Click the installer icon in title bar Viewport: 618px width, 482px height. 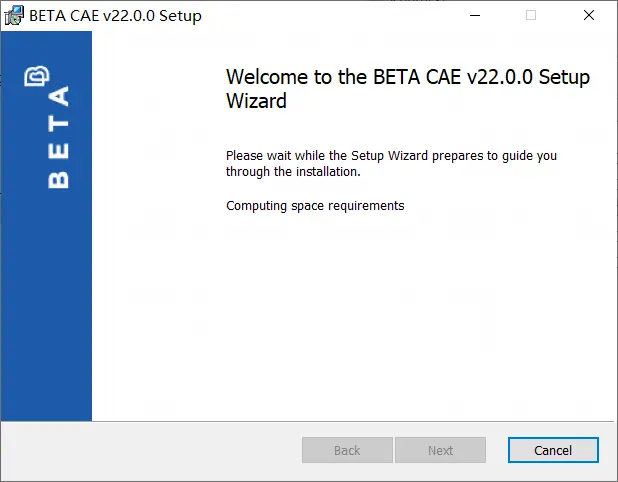pyautogui.click(x=14, y=16)
